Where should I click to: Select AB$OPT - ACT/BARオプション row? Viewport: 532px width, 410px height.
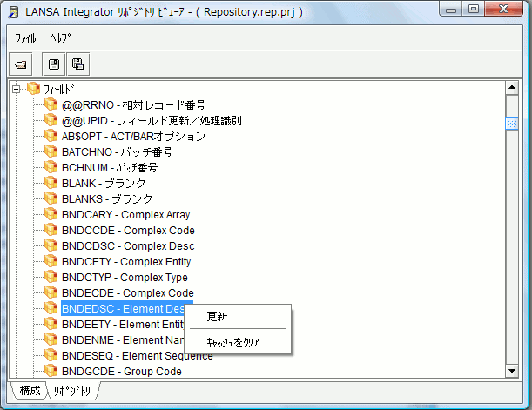tap(134, 137)
